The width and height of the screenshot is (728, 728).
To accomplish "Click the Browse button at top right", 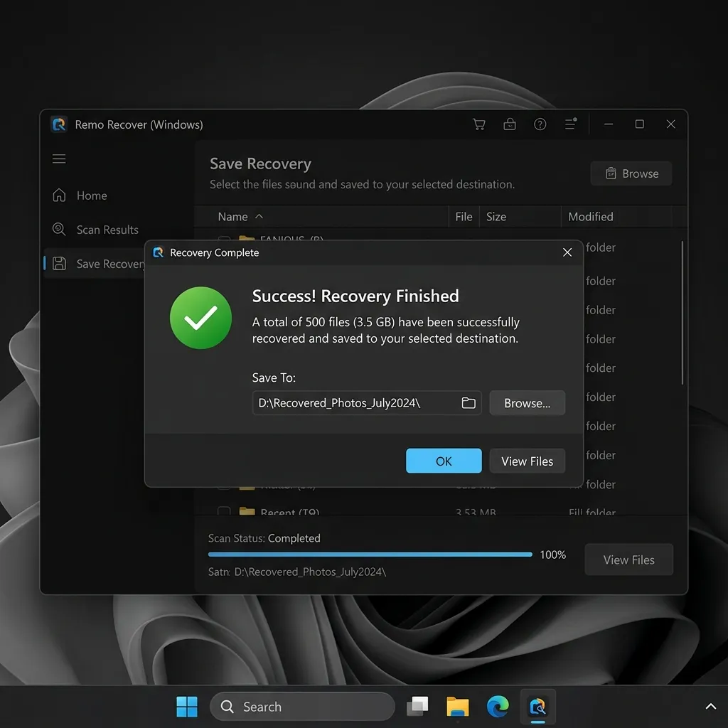I will coord(631,173).
